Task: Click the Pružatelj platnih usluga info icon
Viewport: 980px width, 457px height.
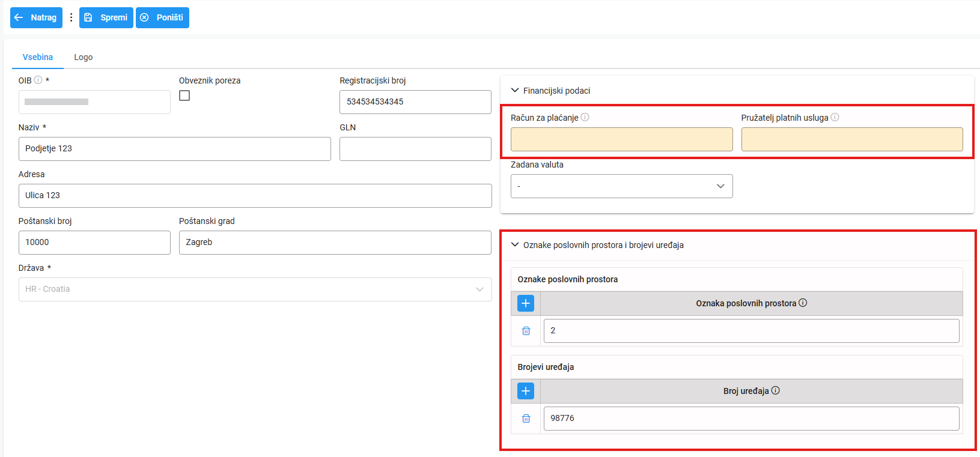Action: tap(835, 117)
